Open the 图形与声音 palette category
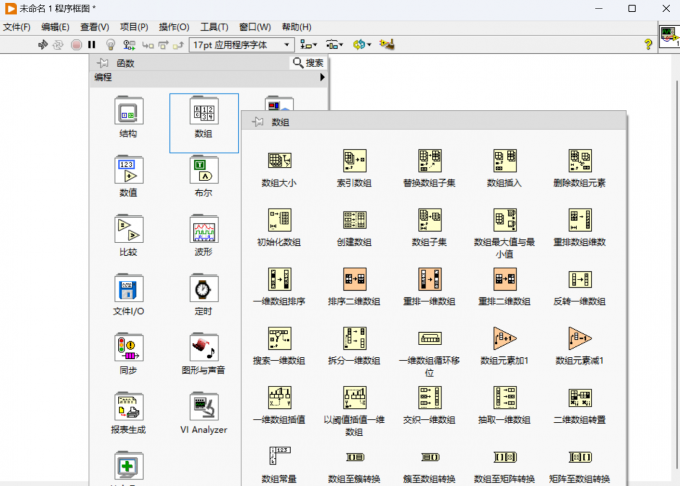 click(x=204, y=348)
